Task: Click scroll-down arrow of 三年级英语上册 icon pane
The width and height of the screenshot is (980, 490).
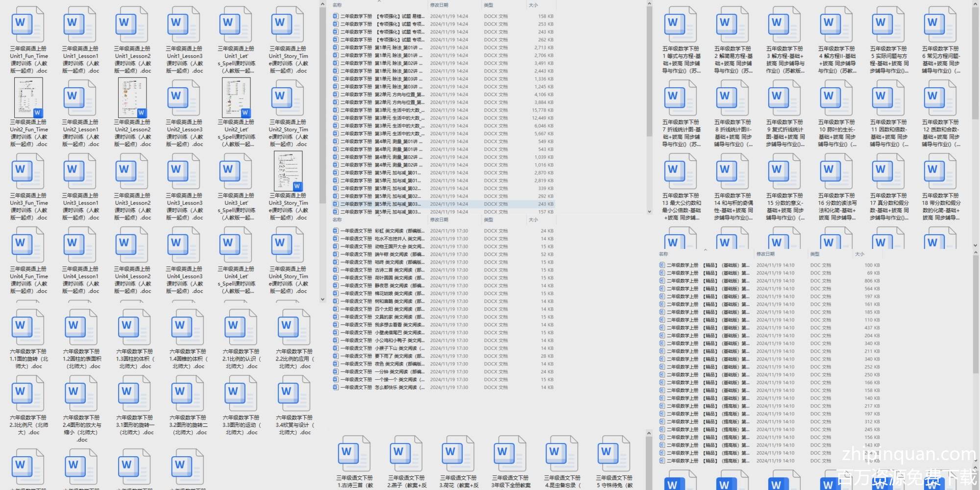Action: pos(322,299)
